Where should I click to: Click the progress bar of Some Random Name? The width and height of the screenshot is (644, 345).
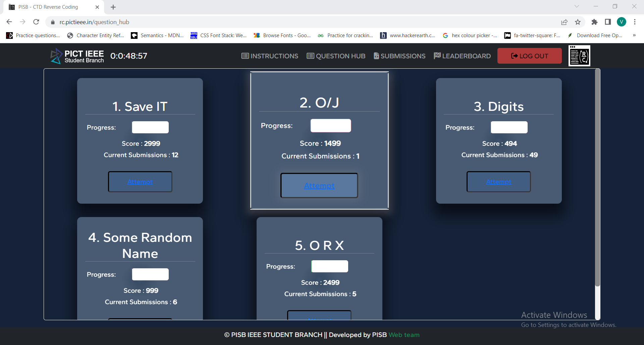(x=150, y=274)
